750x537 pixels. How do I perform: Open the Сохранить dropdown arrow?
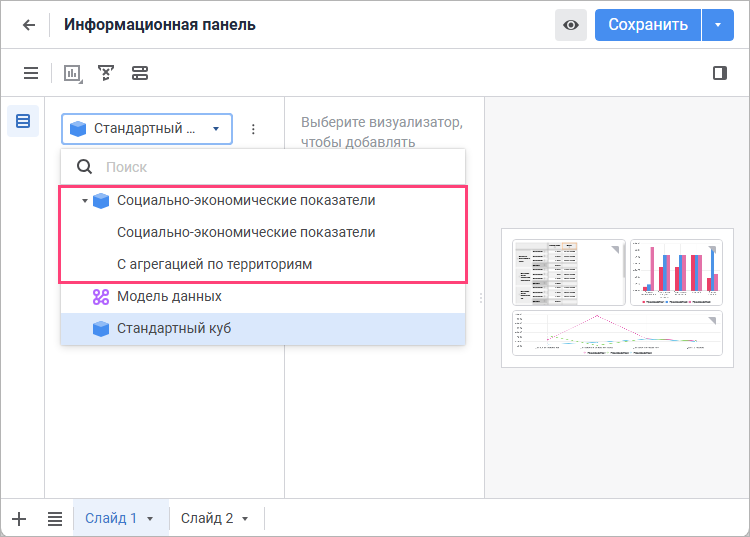coord(718,25)
